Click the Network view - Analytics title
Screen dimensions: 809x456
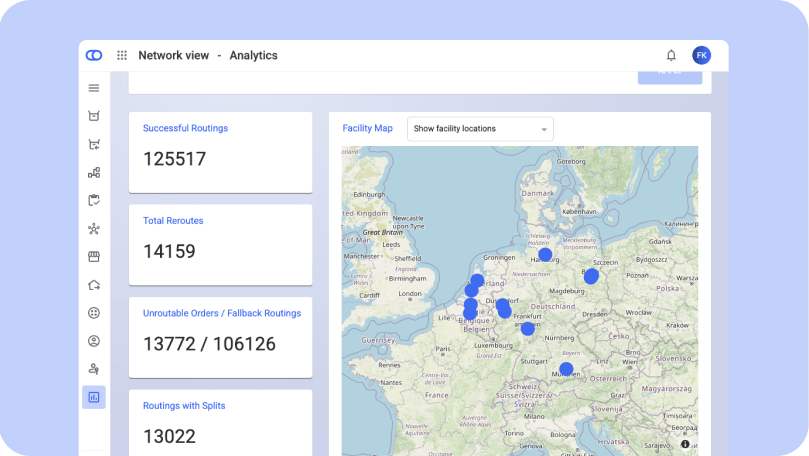coord(208,55)
